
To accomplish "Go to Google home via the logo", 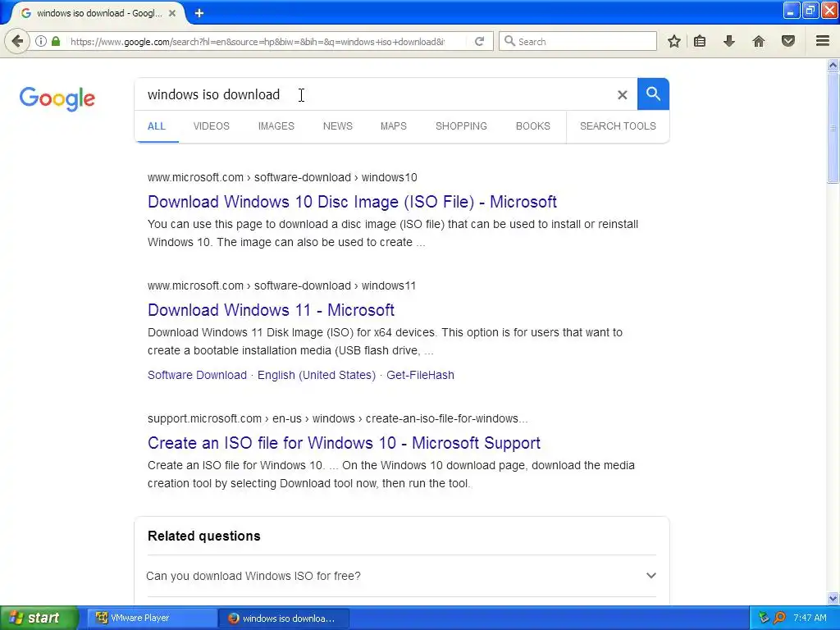I will click(x=57, y=98).
